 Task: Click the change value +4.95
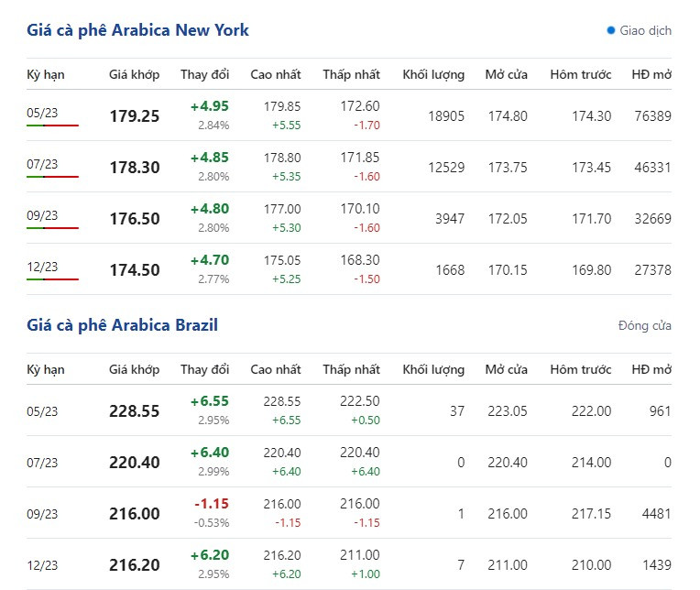[x=210, y=106]
